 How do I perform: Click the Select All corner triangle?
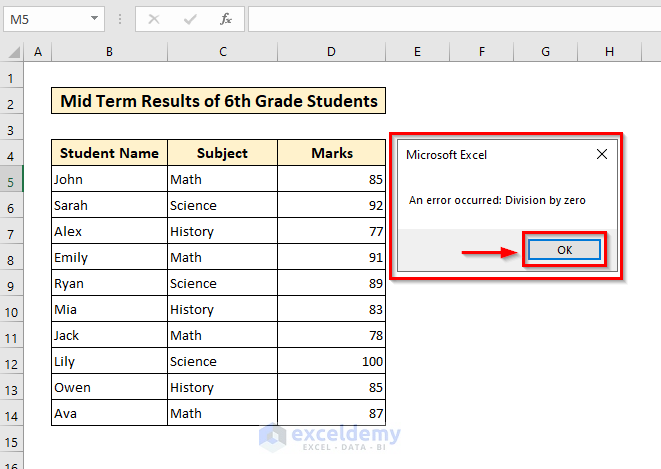[12, 51]
